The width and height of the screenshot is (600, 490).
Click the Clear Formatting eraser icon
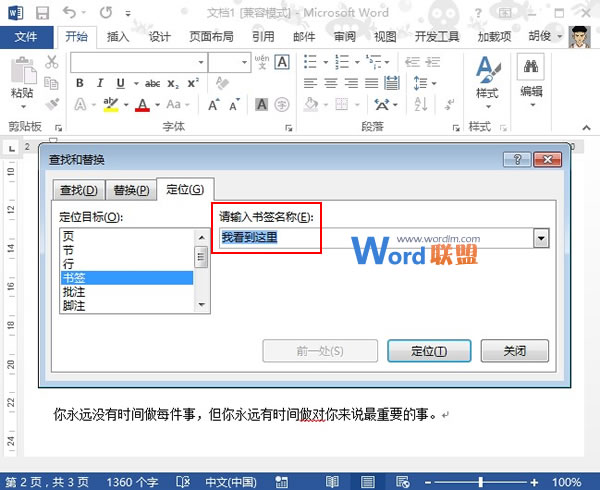pyautogui.click(x=222, y=83)
